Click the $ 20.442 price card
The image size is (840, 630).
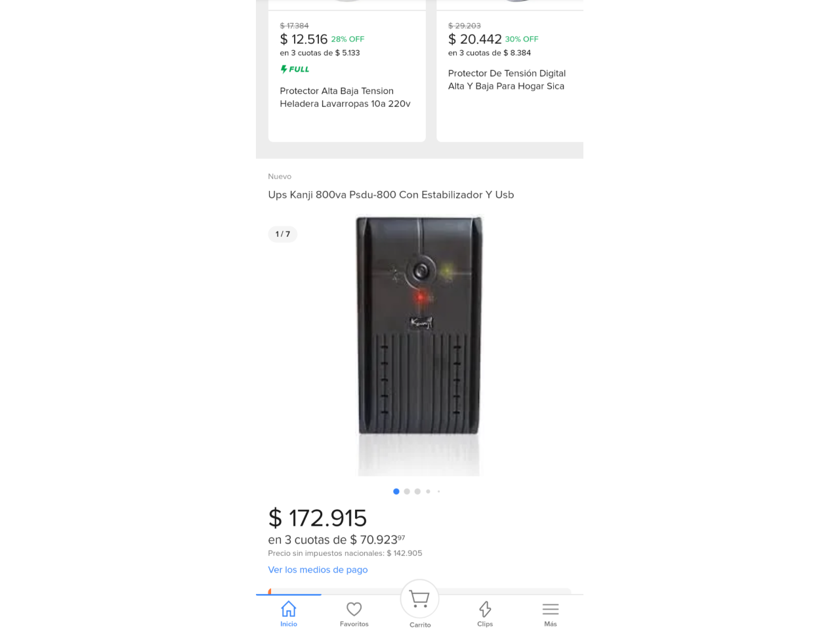click(510, 71)
